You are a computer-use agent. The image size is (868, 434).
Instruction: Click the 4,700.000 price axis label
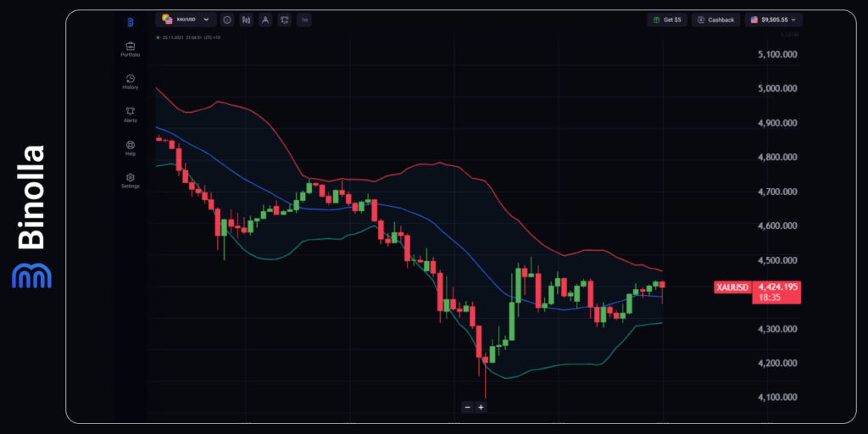coord(778,192)
